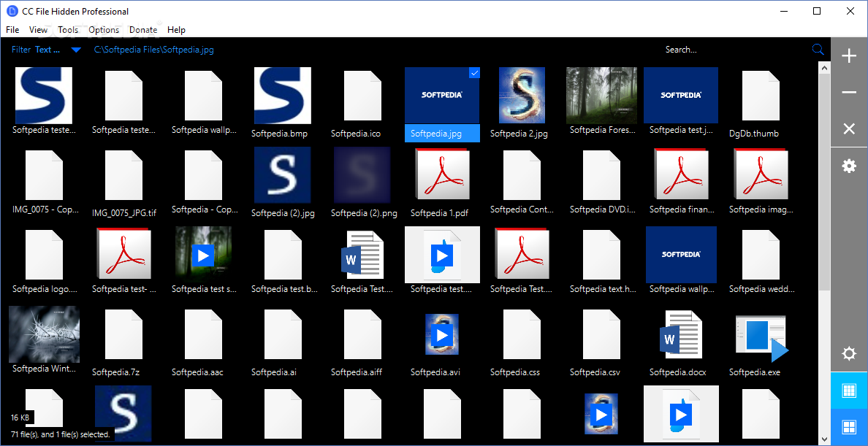
Task: Switch to small grid view icon
Action: click(x=848, y=390)
